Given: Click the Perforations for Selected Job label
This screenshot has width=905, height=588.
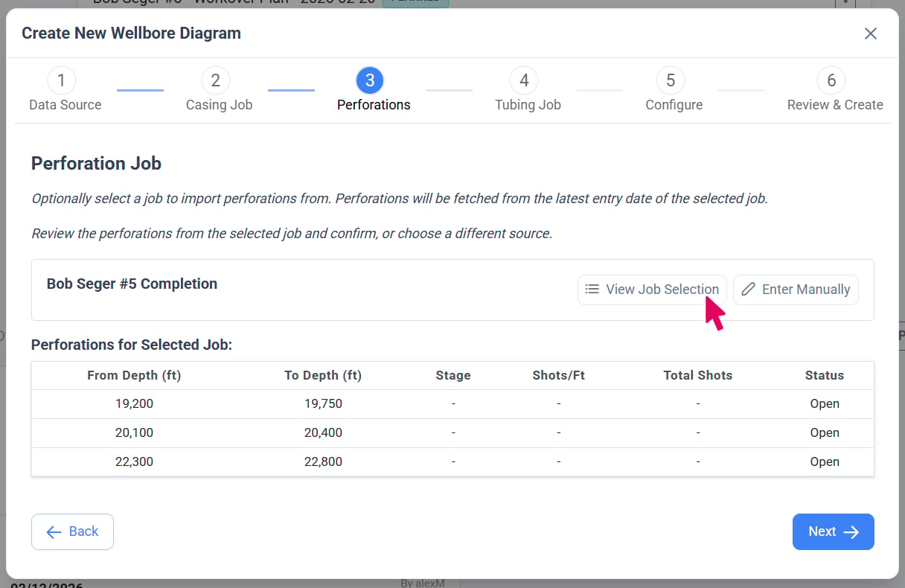Looking at the screenshot, I should click(132, 345).
